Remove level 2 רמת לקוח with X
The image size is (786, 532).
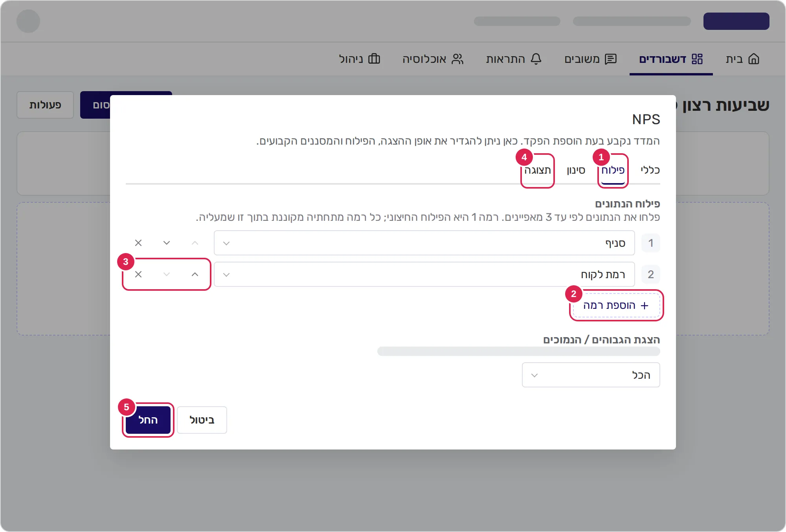click(138, 274)
